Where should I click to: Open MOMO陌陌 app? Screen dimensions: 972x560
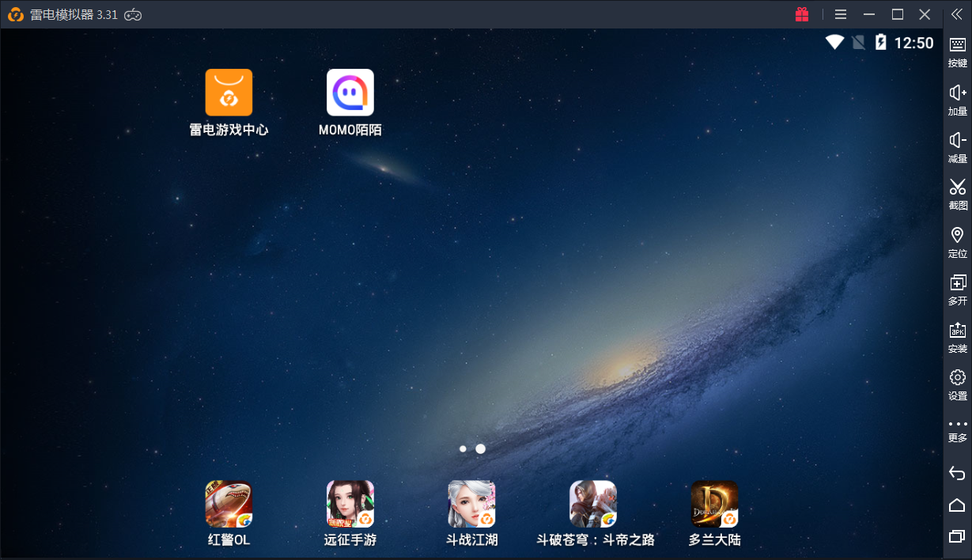350,92
